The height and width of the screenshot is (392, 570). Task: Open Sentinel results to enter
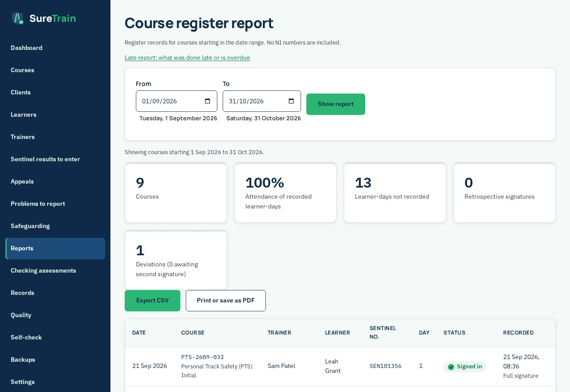(55, 159)
